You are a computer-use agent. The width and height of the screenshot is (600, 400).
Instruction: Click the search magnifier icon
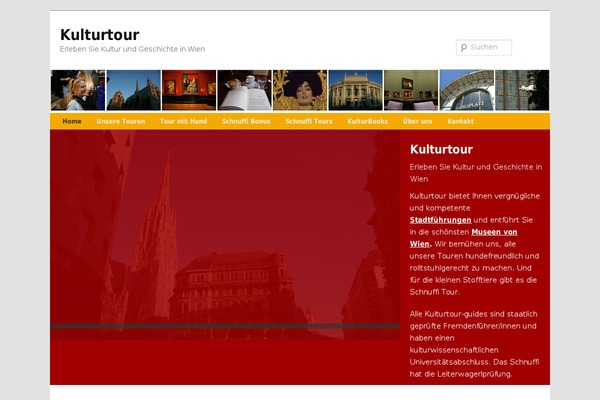(x=462, y=48)
